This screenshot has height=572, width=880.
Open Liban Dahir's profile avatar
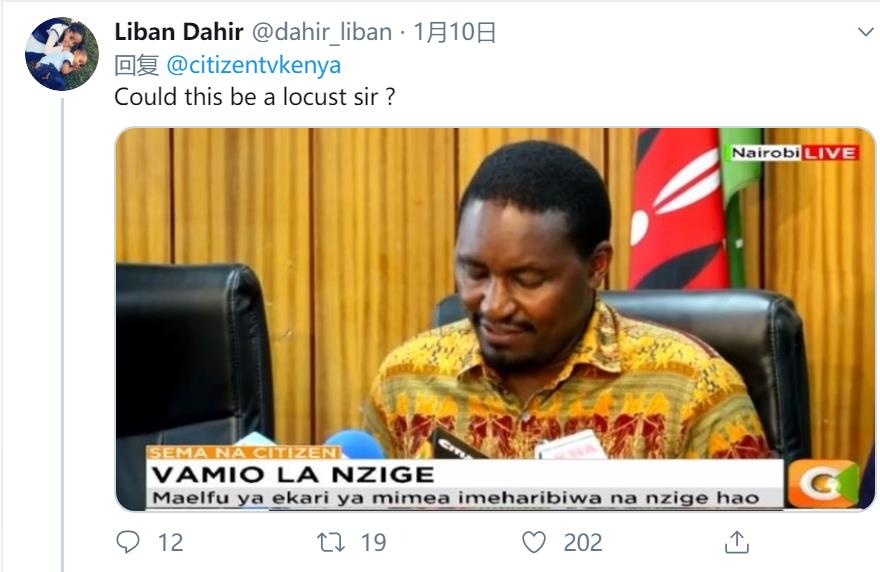[x=62, y=54]
